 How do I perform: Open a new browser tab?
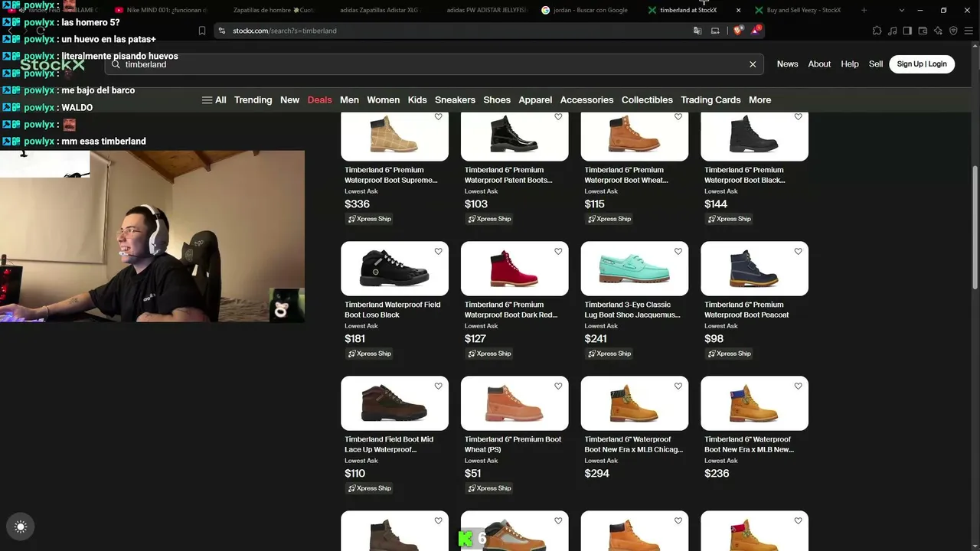(864, 10)
